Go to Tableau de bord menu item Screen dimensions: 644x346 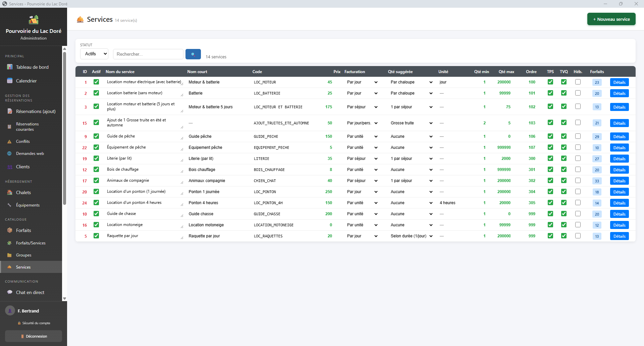click(x=31, y=67)
